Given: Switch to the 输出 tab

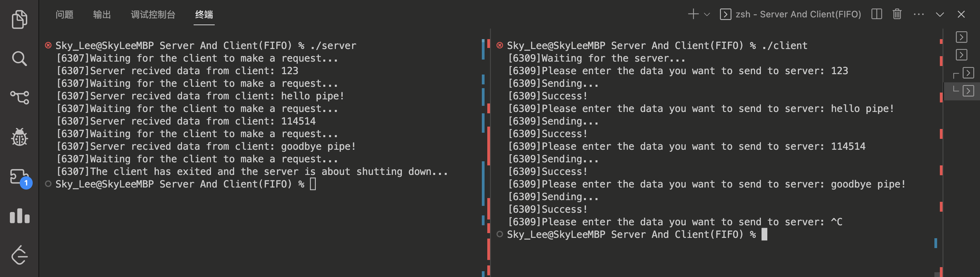Looking at the screenshot, I should (102, 14).
